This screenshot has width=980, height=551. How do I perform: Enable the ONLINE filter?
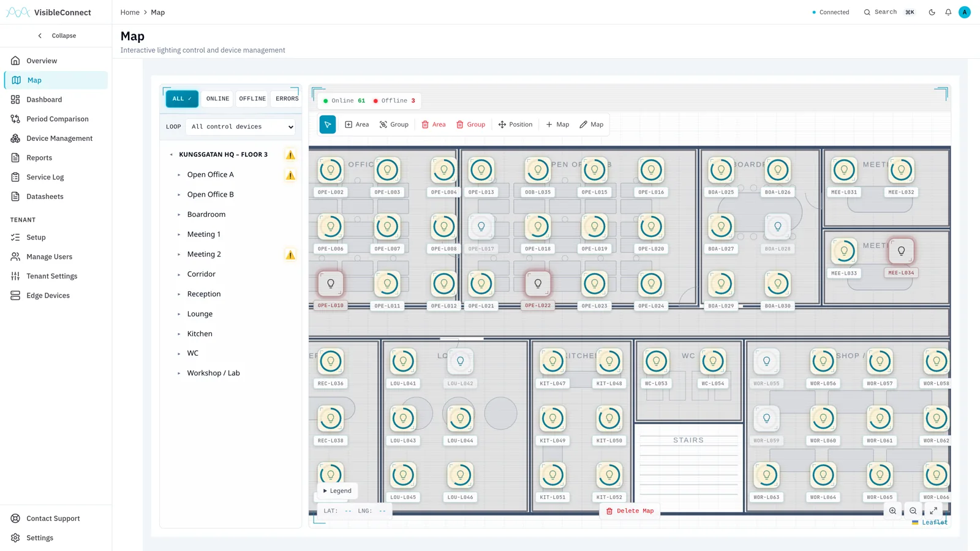[x=217, y=99]
